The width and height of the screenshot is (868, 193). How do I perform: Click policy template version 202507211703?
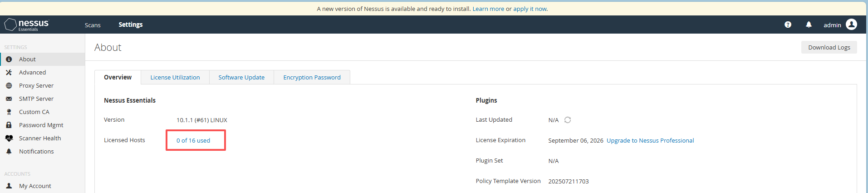pos(569,181)
